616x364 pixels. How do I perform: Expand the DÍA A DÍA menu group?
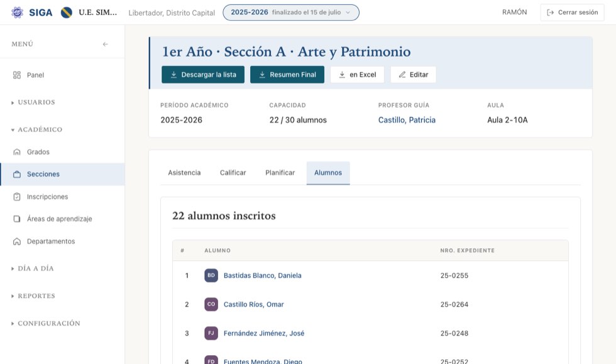pos(33,268)
